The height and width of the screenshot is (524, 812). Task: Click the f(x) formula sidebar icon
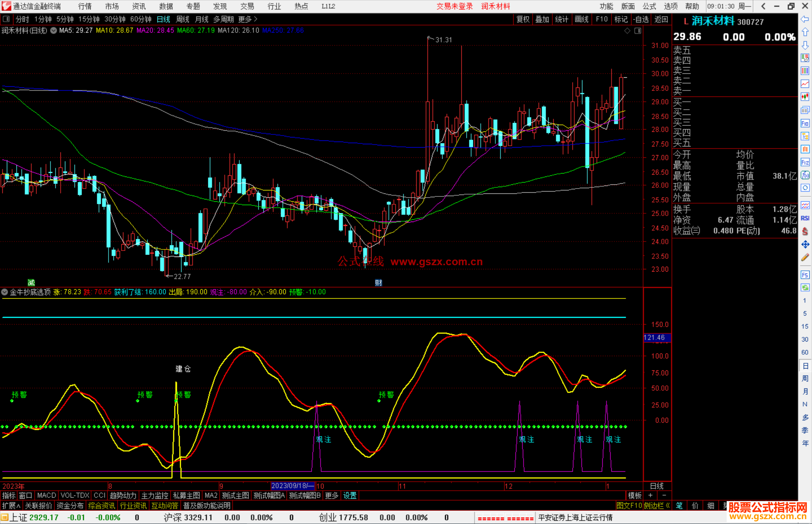(x=805, y=175)
